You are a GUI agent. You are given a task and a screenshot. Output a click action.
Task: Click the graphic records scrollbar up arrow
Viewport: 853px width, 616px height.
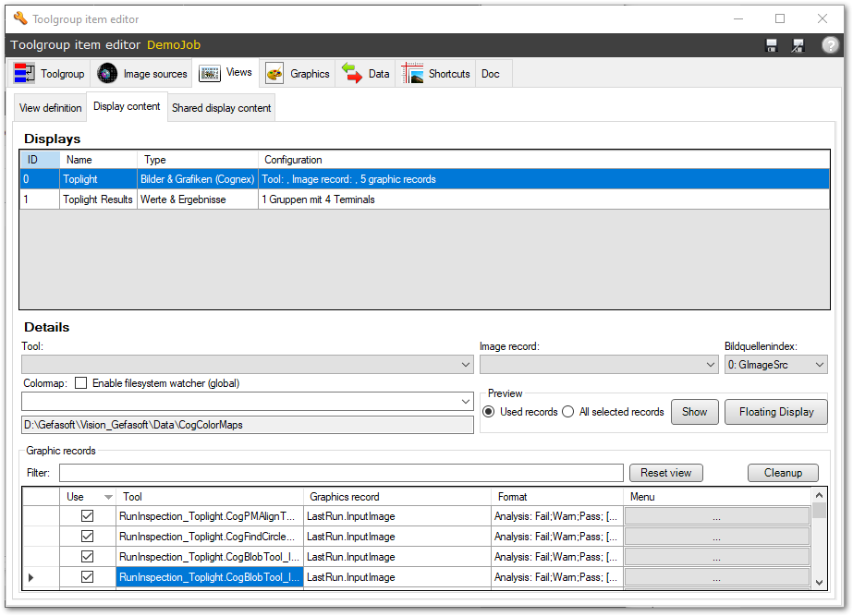click(820, 495)
